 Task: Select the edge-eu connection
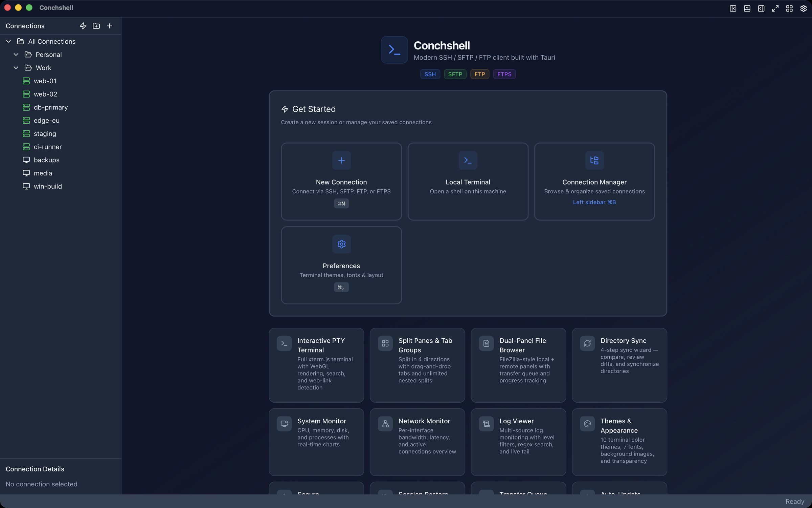click(61, 121)
